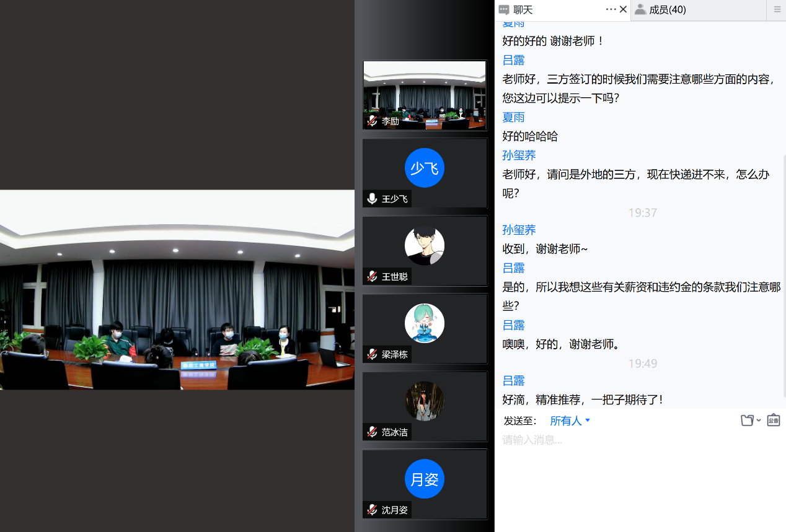Image resolution: width=786 pixels, height=532 pixels.
Task: Click the microphone icon for 王少飞
Action: coord(372,199)
